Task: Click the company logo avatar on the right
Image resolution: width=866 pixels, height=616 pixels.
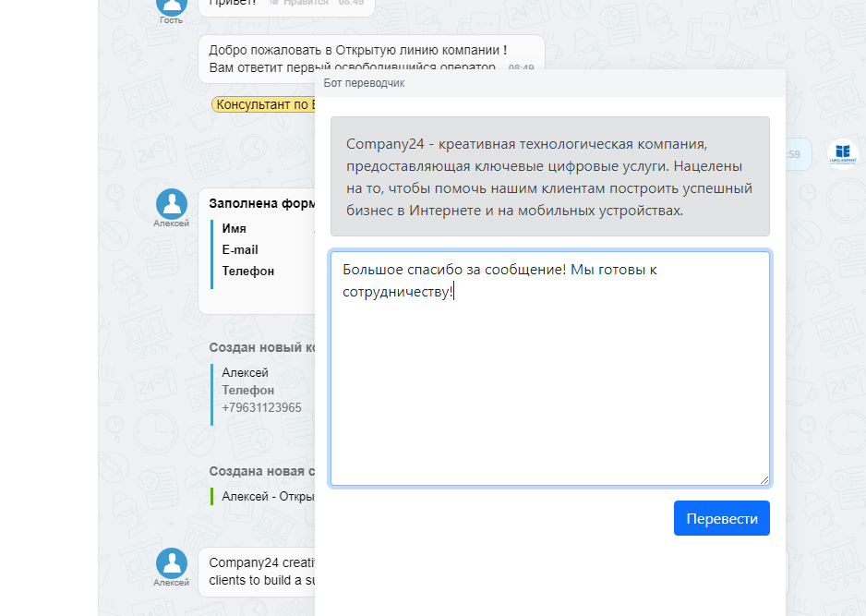Action: tap(843, 153)
